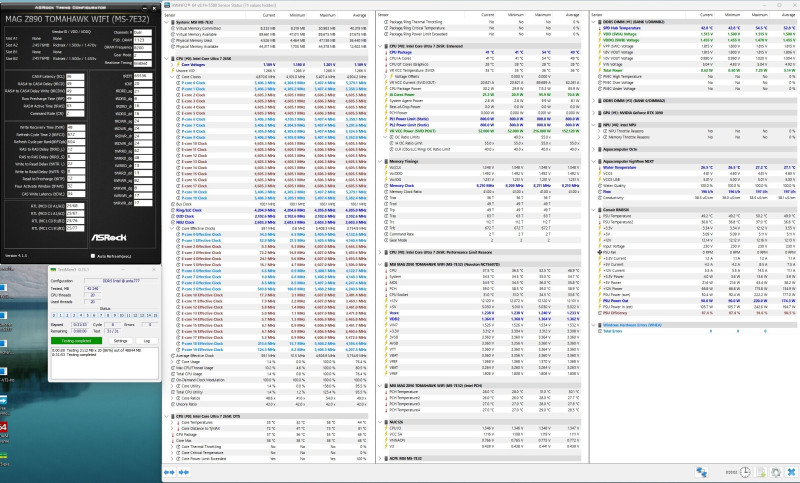800x483 pixels.
Task: Click the Realtime Timing field in Timing Configurator
Action: pyautogui.click(x=142, y=63)
